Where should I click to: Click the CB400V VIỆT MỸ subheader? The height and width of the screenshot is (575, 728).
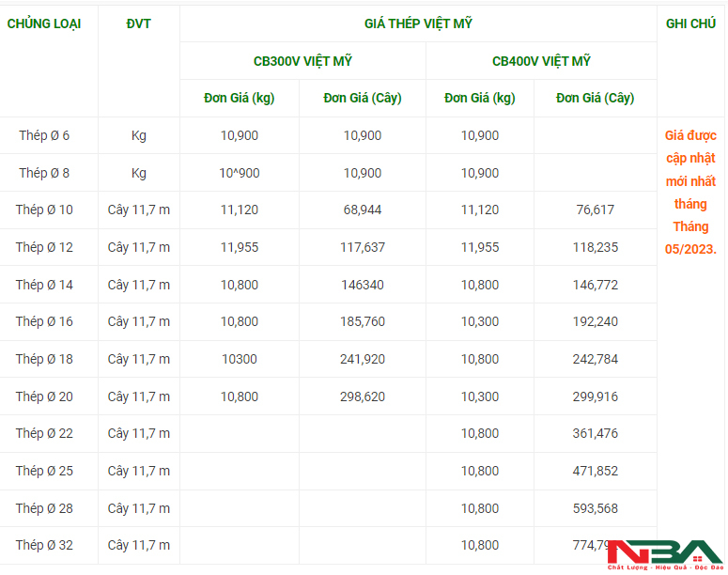click(541, 61)
